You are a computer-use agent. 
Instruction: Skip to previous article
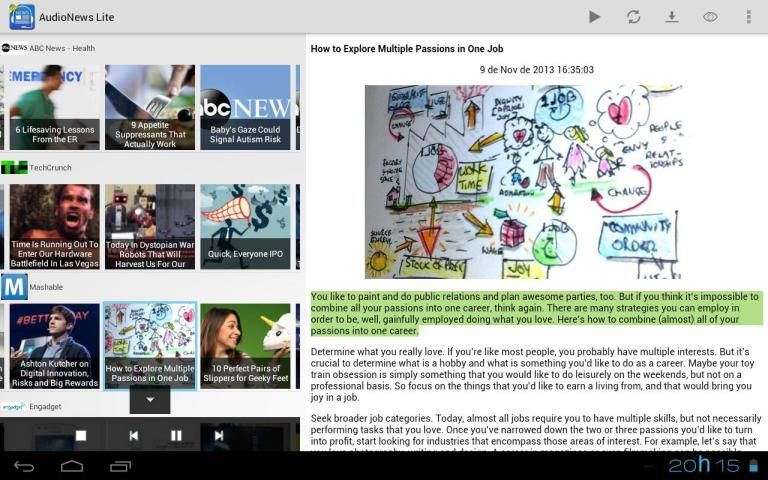pos(133,435)
